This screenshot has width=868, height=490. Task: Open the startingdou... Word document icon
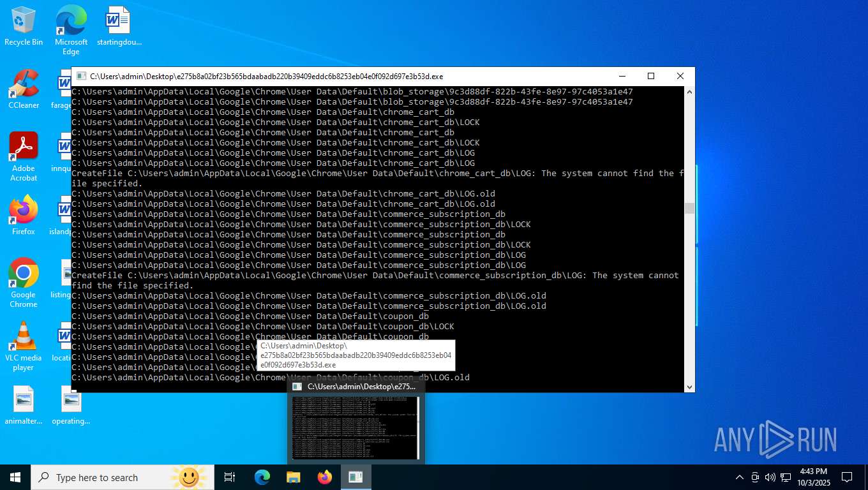119,27
